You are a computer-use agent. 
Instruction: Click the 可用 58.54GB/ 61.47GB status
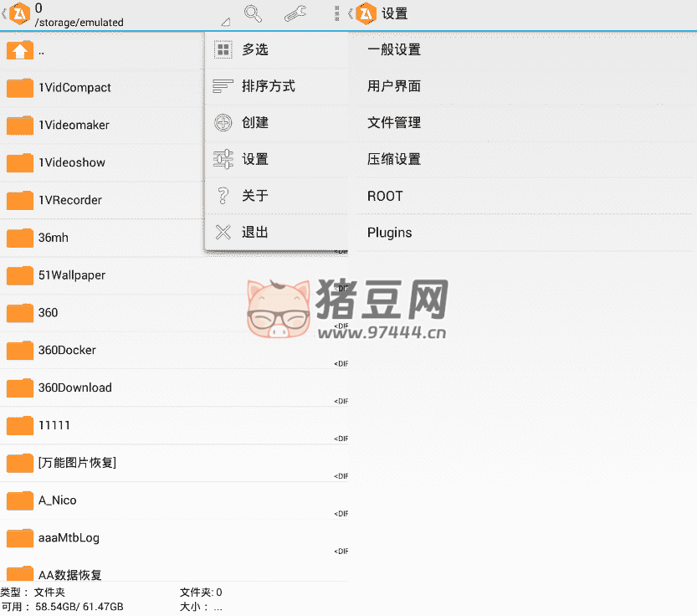pos(62,607)
